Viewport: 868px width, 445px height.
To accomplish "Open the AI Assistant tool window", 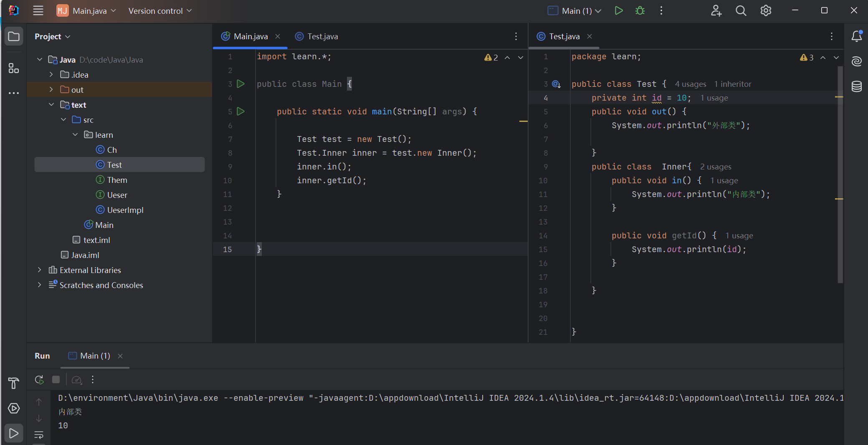I will pos(857,61).
